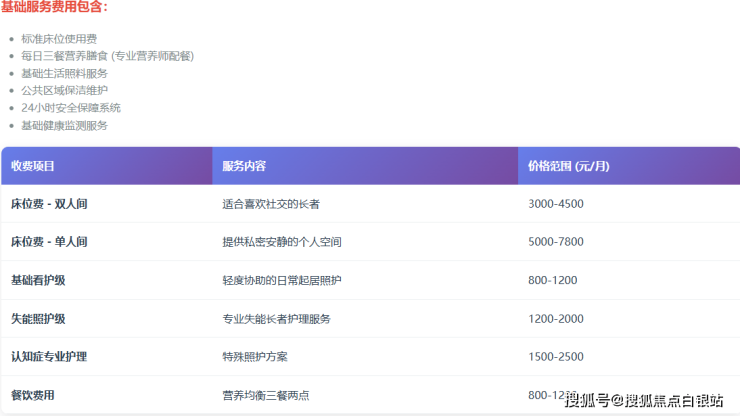Select the 基础健康监测服务 bullet item

tap(64, 125)
